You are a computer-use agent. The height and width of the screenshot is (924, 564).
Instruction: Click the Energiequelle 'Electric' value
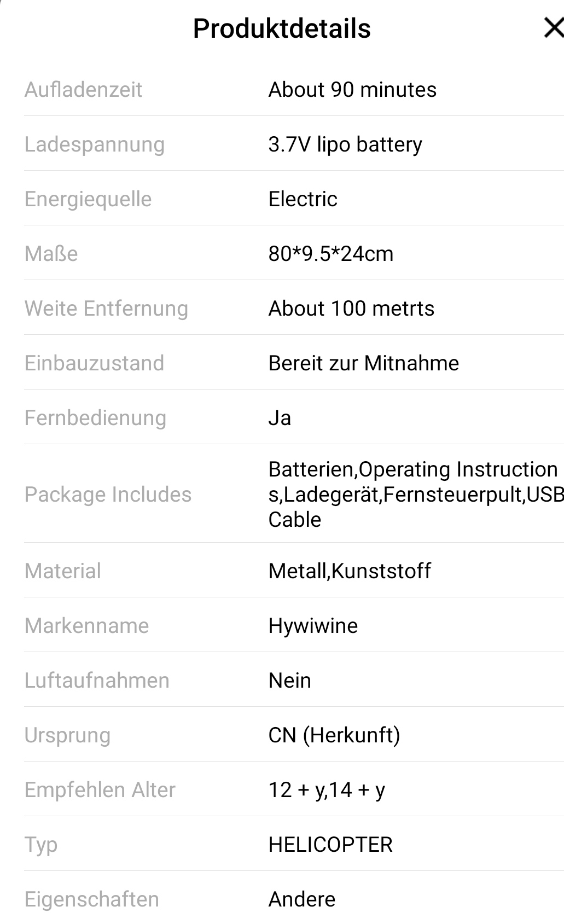coord(303,199)
